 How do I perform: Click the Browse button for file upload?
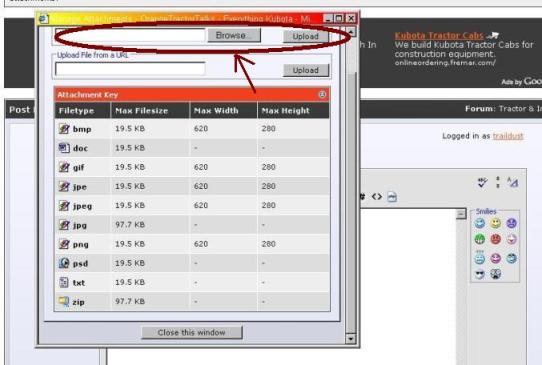click(x=234, y=35)
